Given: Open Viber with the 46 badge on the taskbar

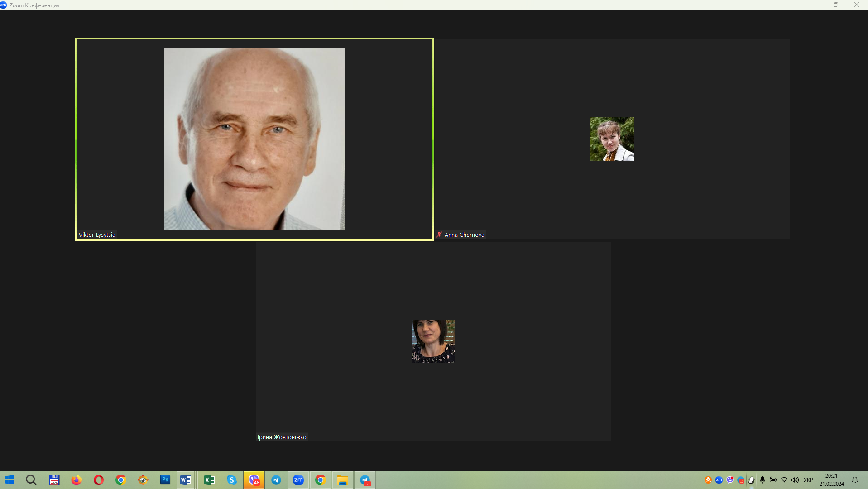Looking at the screenshot, I should [254, 480].
